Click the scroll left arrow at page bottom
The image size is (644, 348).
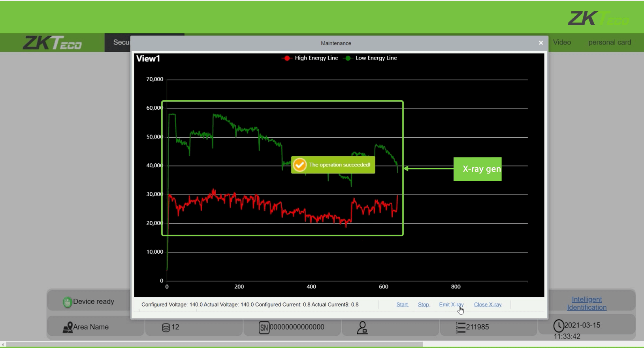pyautogui.click(x=3, y=344)
